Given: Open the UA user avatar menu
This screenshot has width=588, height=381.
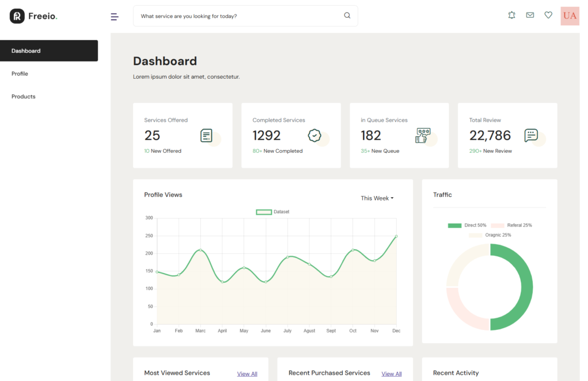Looking at the screenshot, I should [570, 16].
